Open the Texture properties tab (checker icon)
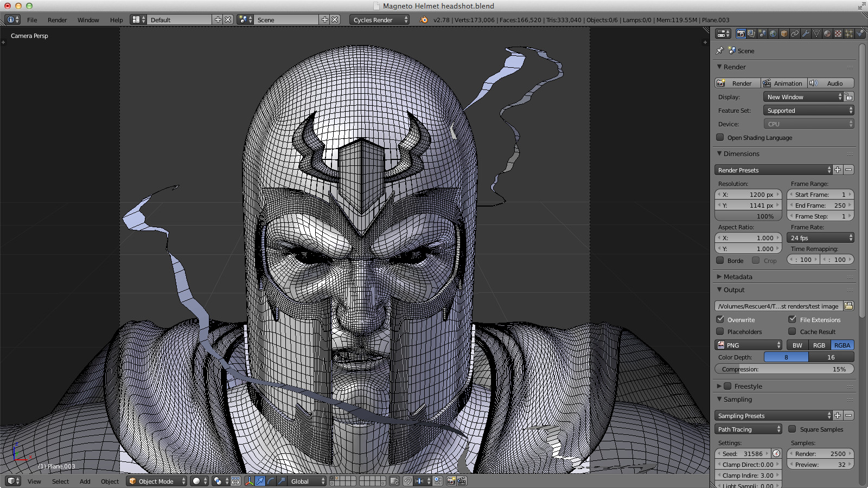The height and width of the screenshot is (488, 868). pos(838,34)
